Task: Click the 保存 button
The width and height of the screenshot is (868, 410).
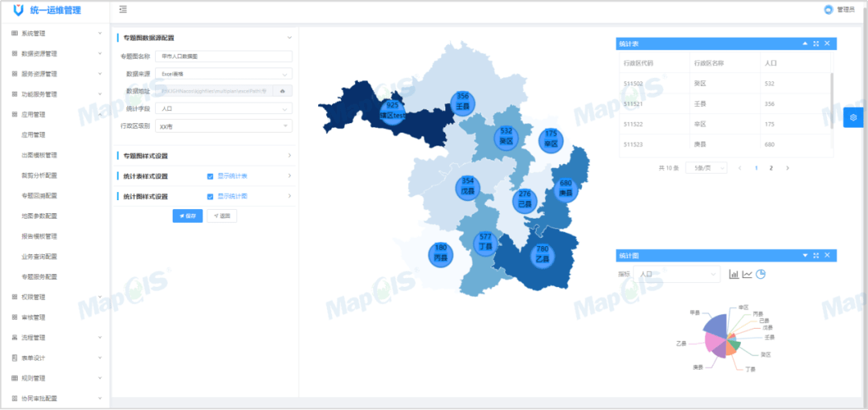Action: (187, 216)
